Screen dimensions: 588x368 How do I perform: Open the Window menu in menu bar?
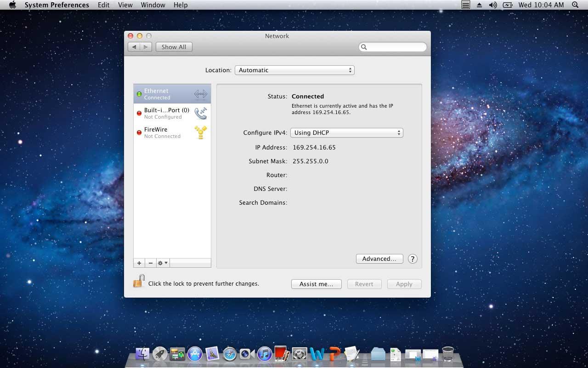point(153,5)
